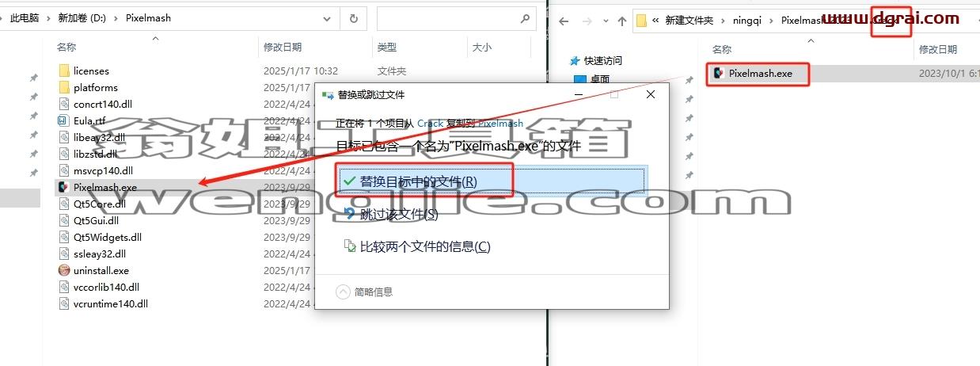
Task: Select libzstd.dll file icon
Action: point(65,154)
